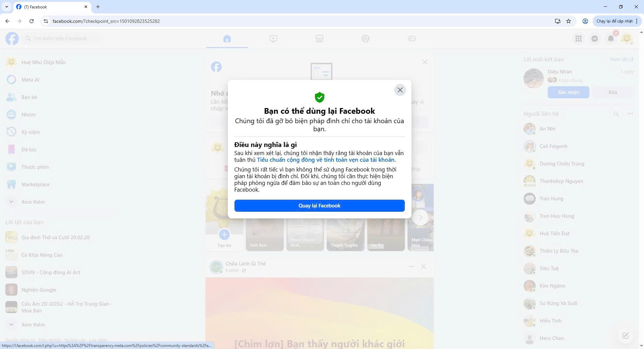Open chat with Tran Huu Hung
Image resolution: width=644 pixels, height=349 pixels.
579,216
